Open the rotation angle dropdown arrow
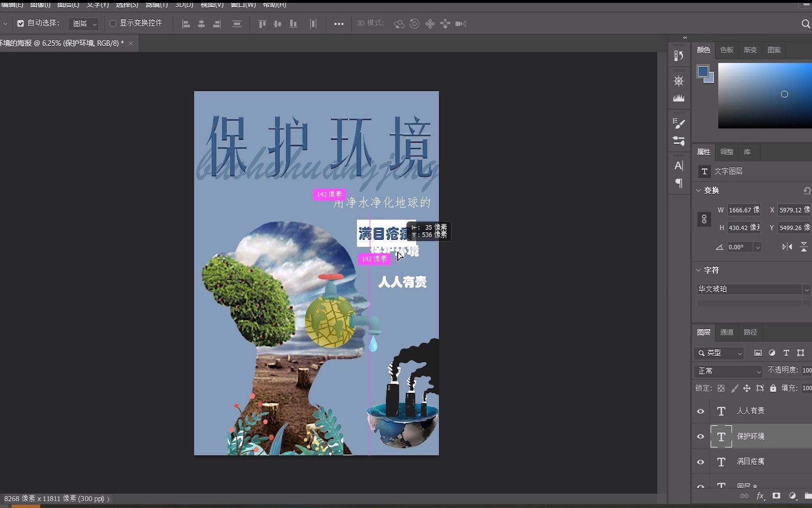Viewport: 812px width, 508px height. 758,247
